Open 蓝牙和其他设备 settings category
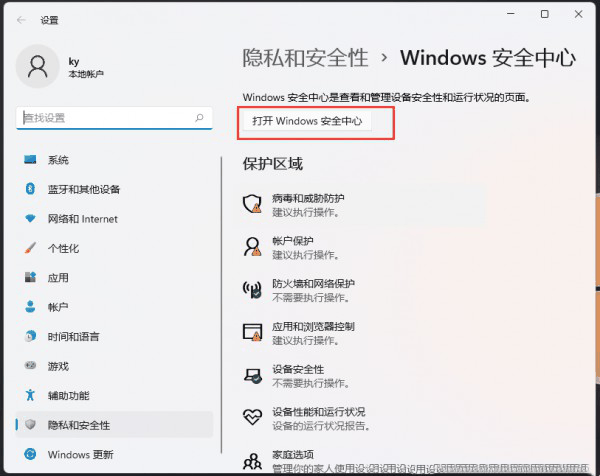The image size is (600, 476). [114, 189]
